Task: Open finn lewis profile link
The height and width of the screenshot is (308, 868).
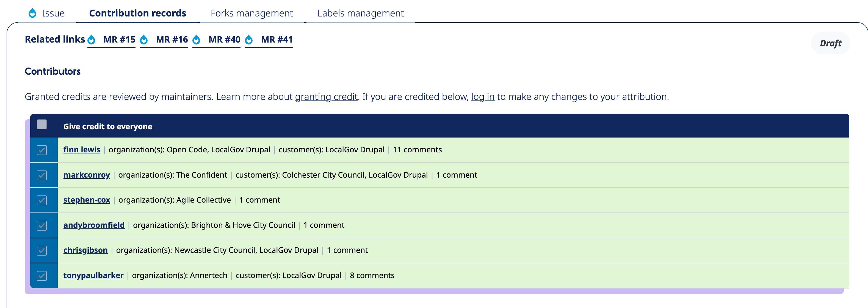Action: pyautogui.click(x=82, y=150)
